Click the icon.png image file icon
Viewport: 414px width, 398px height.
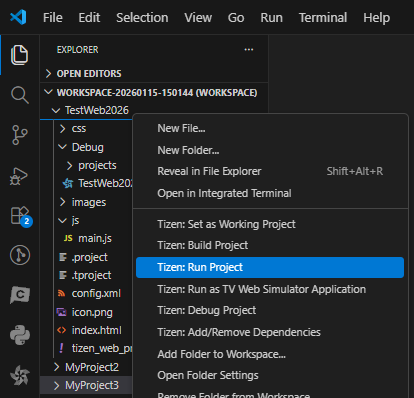coord(62,312)
